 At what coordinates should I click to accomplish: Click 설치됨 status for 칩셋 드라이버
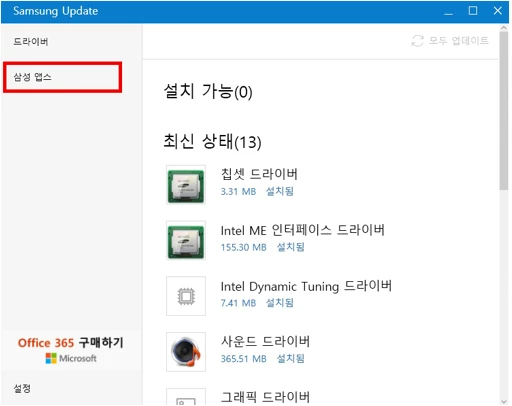[280, 191]
